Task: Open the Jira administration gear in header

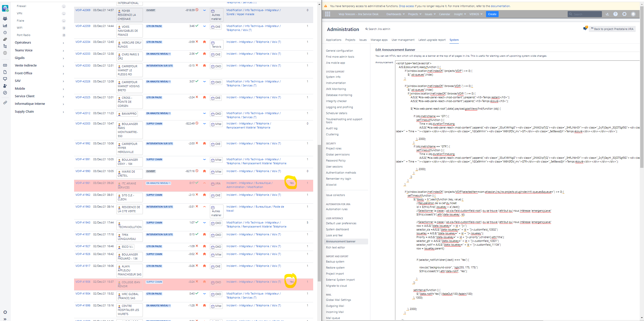Action: tap(624, 14)
